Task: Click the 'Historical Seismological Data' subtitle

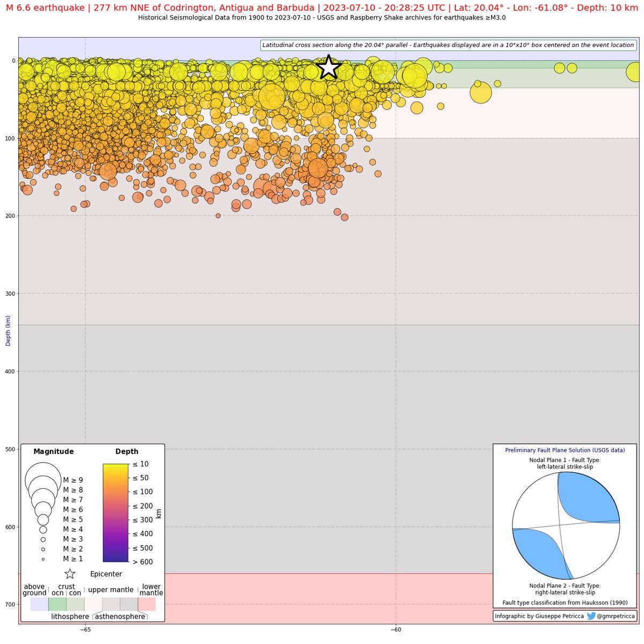Action: point(322,18)
